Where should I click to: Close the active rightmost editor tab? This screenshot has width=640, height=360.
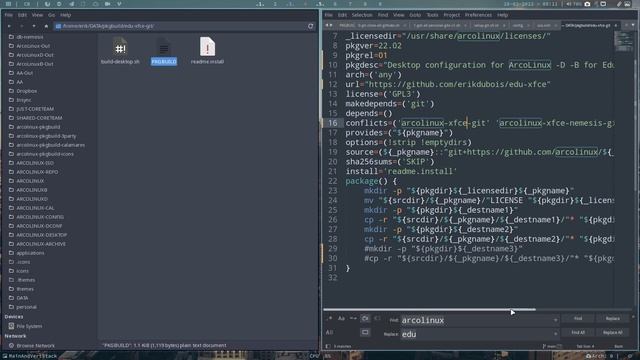[x=616, y=25]
